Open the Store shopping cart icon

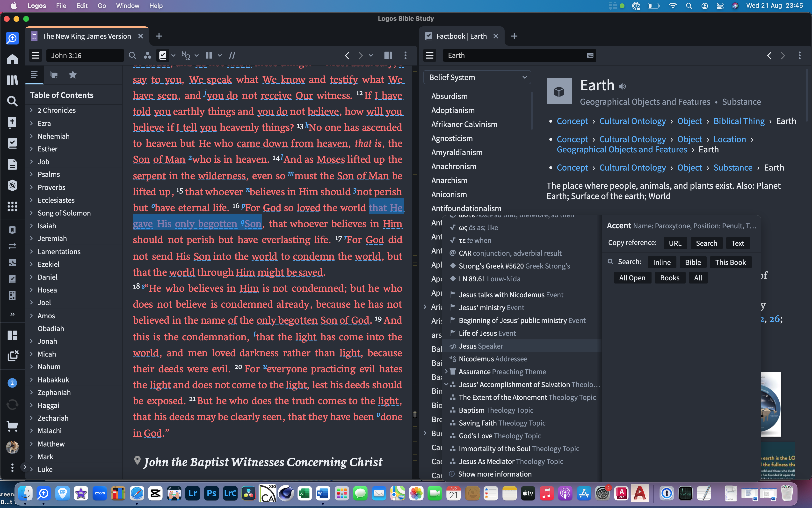coord(12,426)
